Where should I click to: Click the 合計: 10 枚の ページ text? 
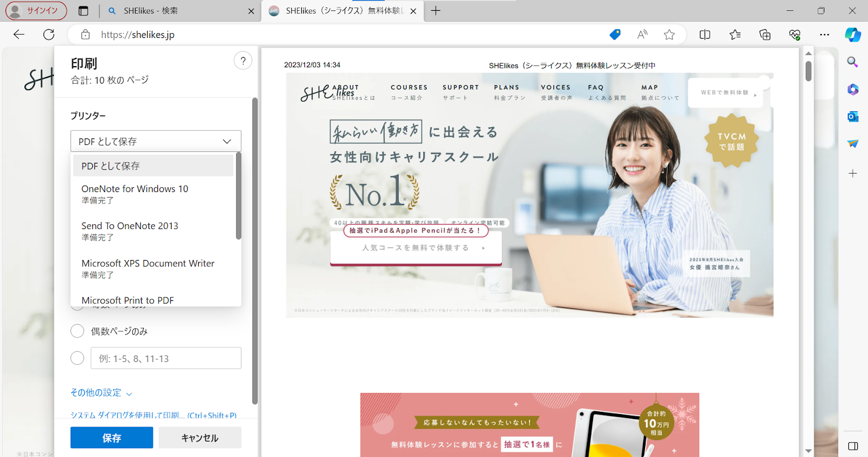pyautogui.click(x=110, y=80)
